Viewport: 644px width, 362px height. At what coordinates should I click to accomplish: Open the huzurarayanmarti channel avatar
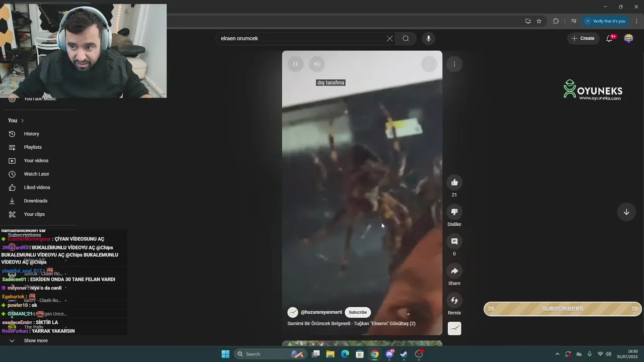click(293, 312)
